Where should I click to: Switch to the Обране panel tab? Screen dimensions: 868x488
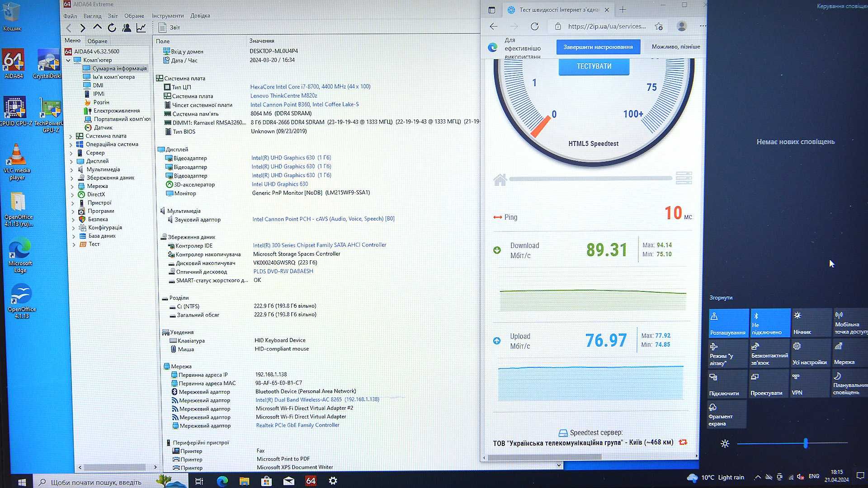[x=97, y=41]
